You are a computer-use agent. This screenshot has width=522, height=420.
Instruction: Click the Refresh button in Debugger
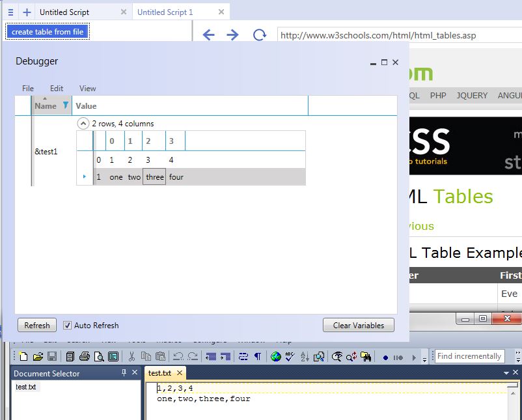coord(37,326)
